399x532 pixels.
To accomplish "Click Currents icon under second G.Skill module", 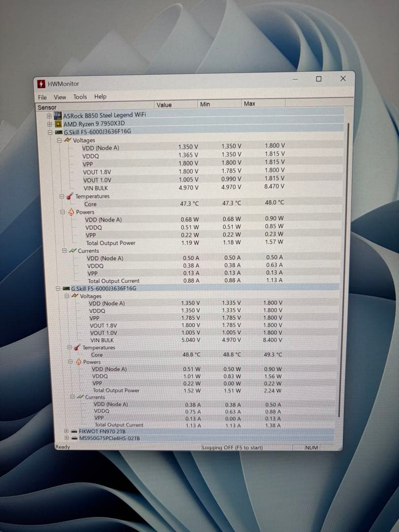I will click(x=80, y=397).
